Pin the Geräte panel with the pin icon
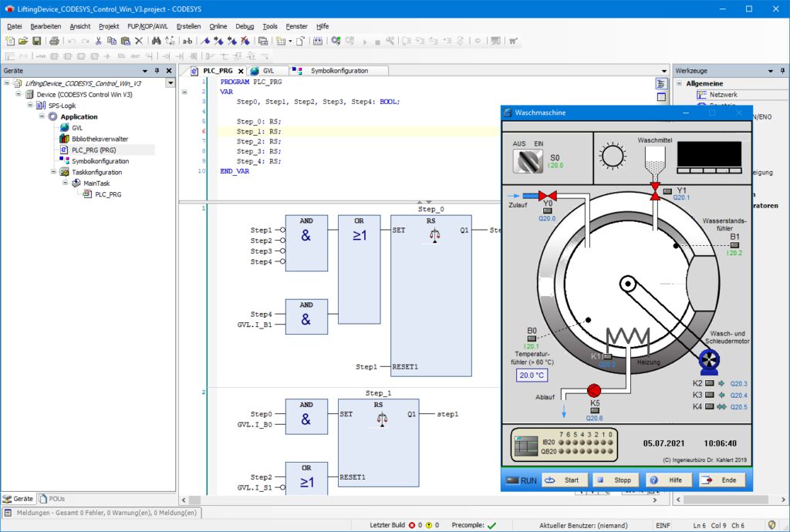 pos(157,70)
